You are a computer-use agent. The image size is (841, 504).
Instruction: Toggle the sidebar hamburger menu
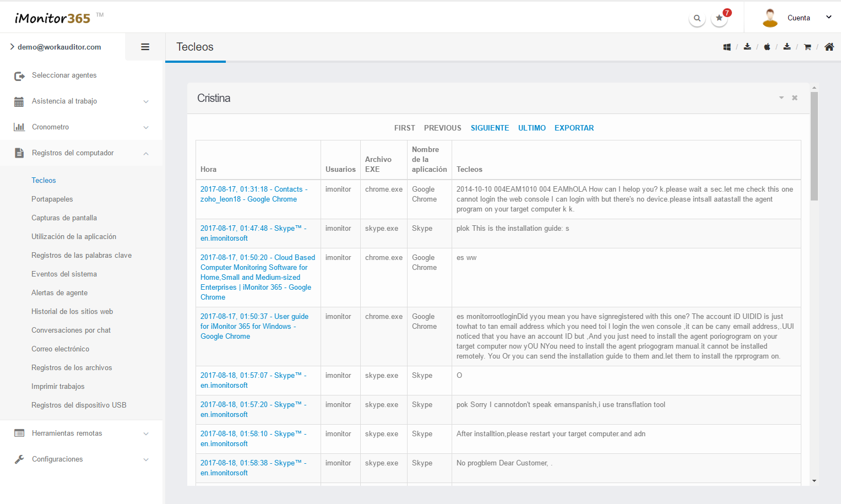tap(145, 47)
